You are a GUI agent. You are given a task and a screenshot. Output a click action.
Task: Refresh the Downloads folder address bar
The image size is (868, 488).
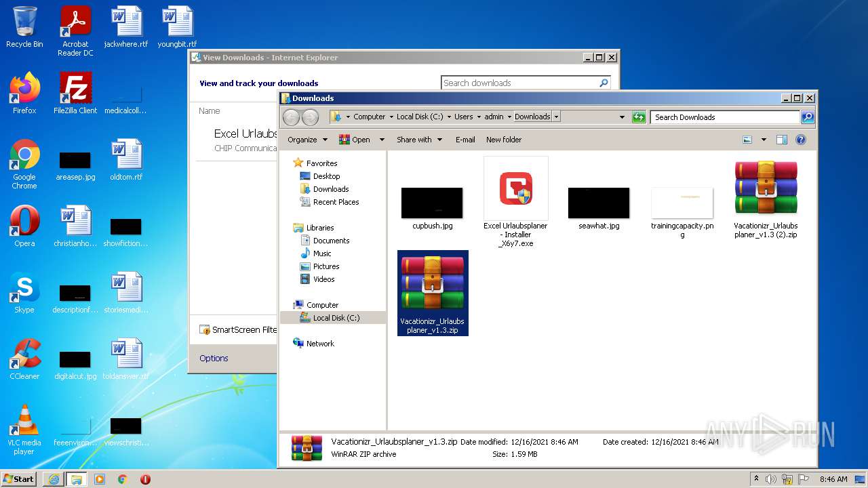[639, 117]
